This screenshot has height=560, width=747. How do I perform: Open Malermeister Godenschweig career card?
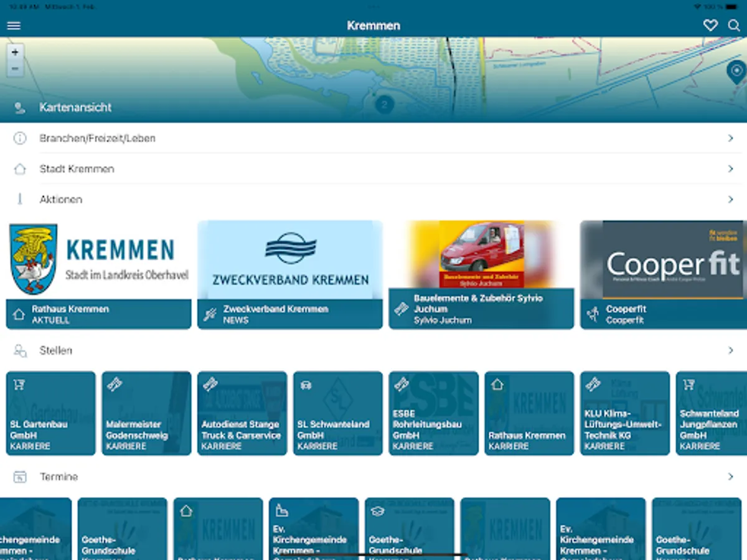click(x=146, y=413)
